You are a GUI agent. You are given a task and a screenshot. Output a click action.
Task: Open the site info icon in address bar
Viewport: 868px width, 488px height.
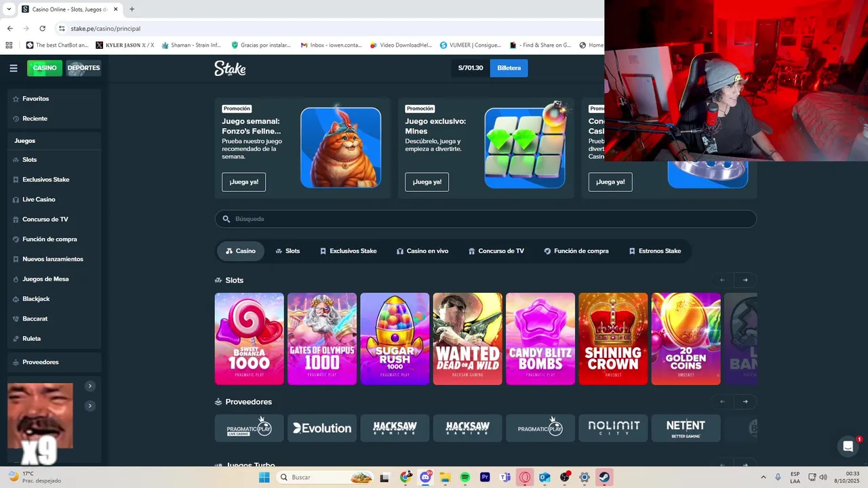pos(62,28)
